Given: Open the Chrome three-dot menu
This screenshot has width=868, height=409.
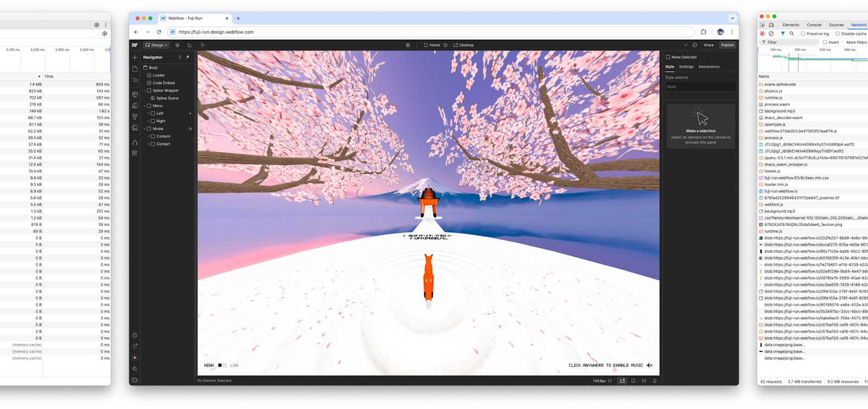Looking at the screenshot, I should click(x=732, y=32).
